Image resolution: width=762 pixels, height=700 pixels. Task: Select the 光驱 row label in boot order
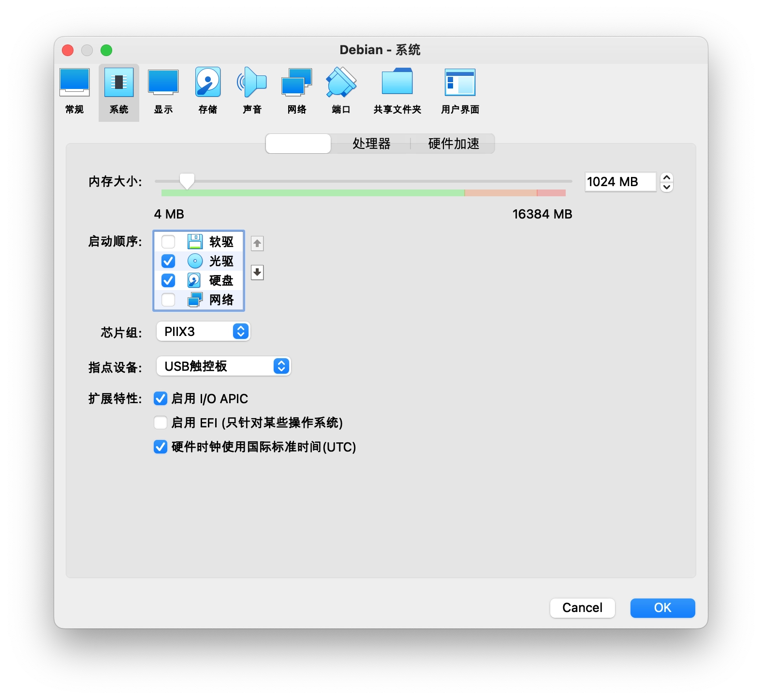coord(221,261)
